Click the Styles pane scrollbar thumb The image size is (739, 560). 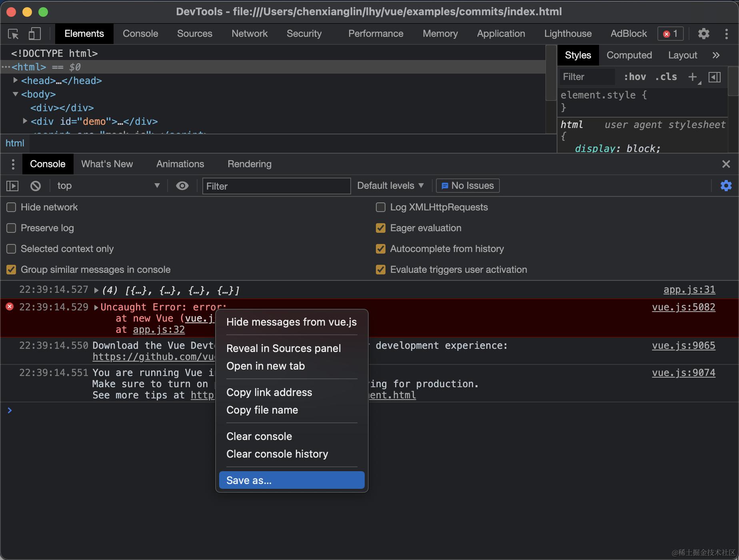click(733, 81)
